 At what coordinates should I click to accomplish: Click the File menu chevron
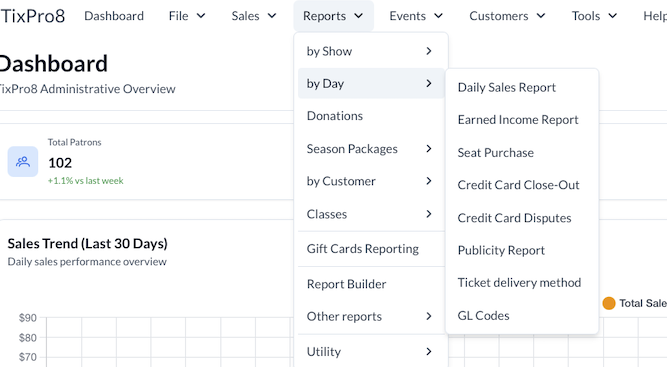pos(201,16)
